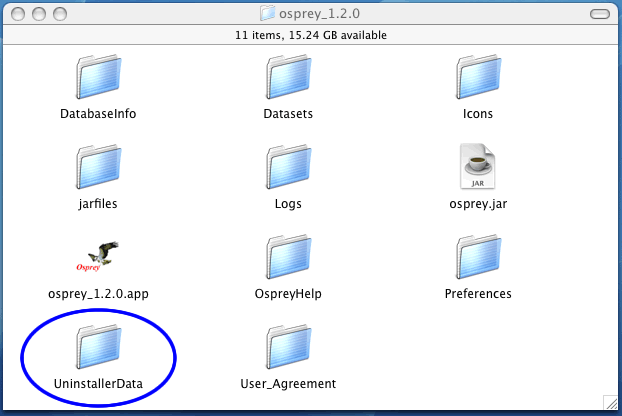622x416 pixels.
Task: Select the Preferences folder icon
Action: click(478, 256)
